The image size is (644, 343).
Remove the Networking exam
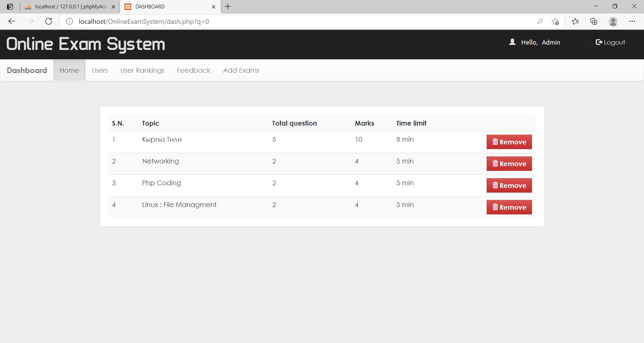pos(509,164)
